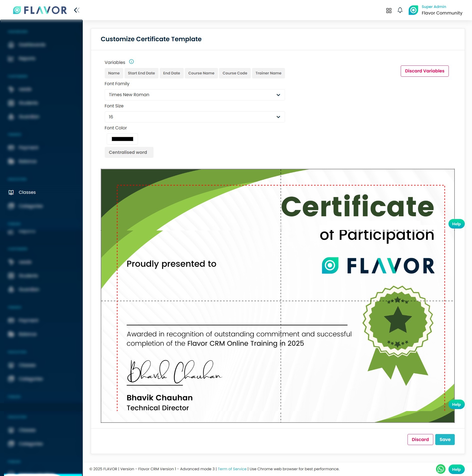Viewport: 472px width, 476px height.
Task: Expand the Font Size dropdown
Action: [194, 117]
